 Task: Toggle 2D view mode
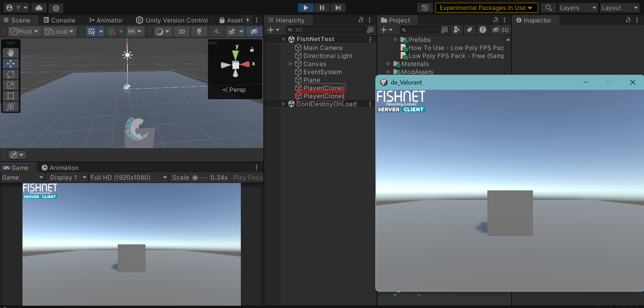point(181,32)
